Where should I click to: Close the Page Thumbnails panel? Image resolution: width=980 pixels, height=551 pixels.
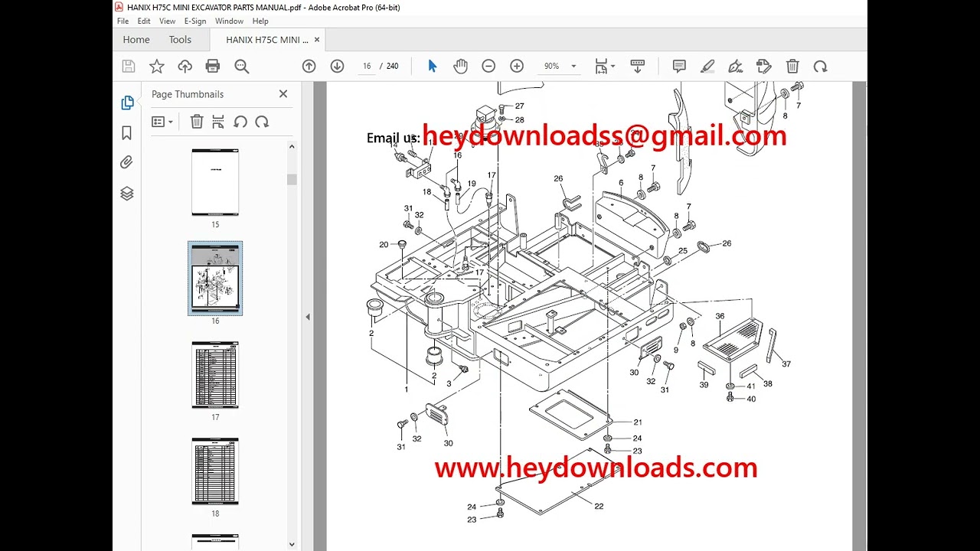pyautogui.click(x=283, y=94)
